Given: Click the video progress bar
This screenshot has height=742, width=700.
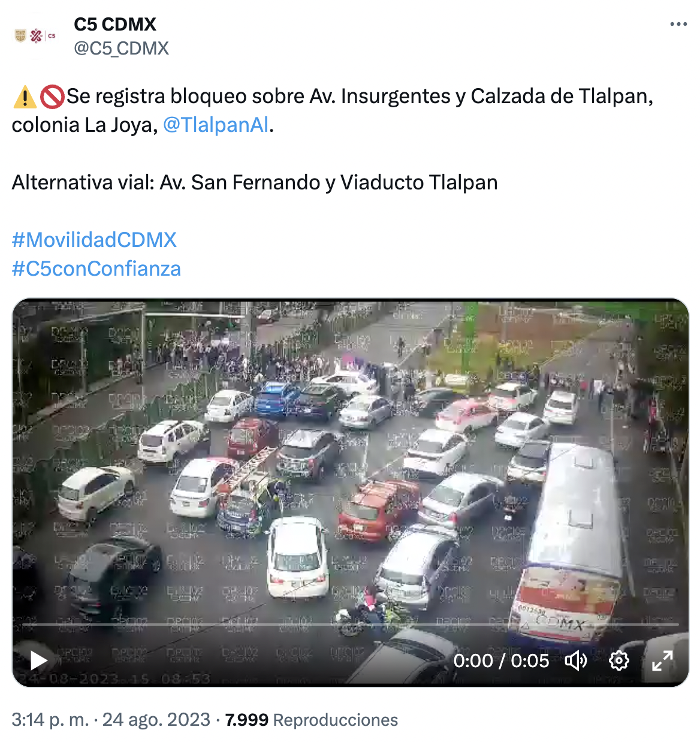Looking at the screenshot, I should (351, 625).
